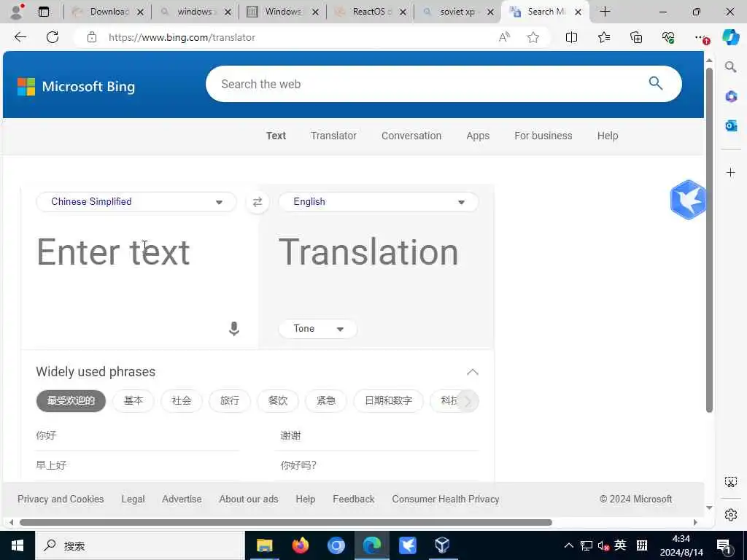Select the 餐饮 phrase category
Image resolution: width=747 pixels, height=560 pixels.
pos(278,401)
